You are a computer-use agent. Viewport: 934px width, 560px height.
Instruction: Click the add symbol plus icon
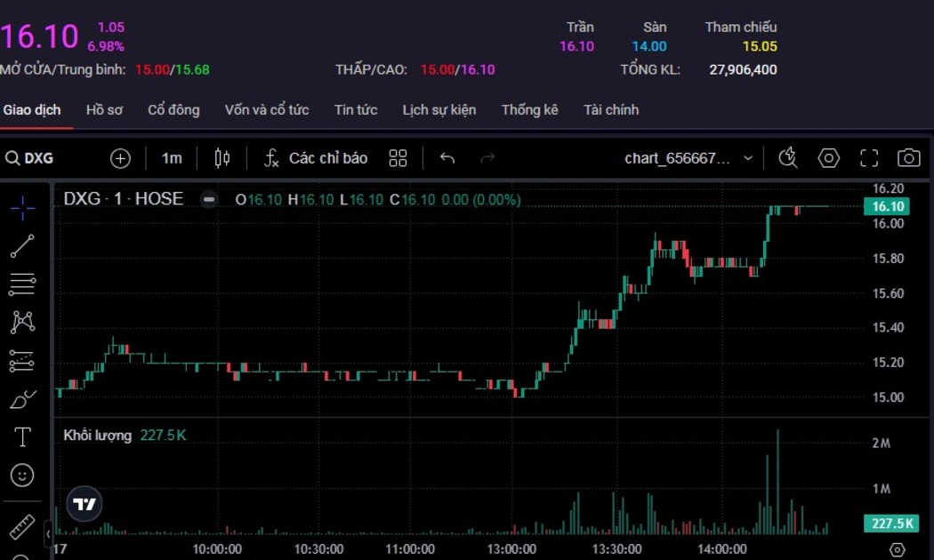[x=120, y=158]
